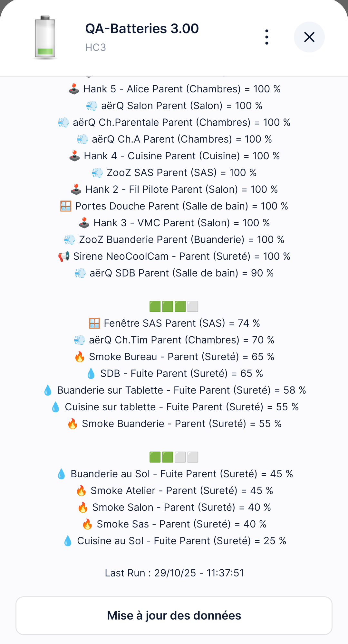Close the QA-Batteries panel
This screenshot has width=348, height=644.
[x=309, y=37]
